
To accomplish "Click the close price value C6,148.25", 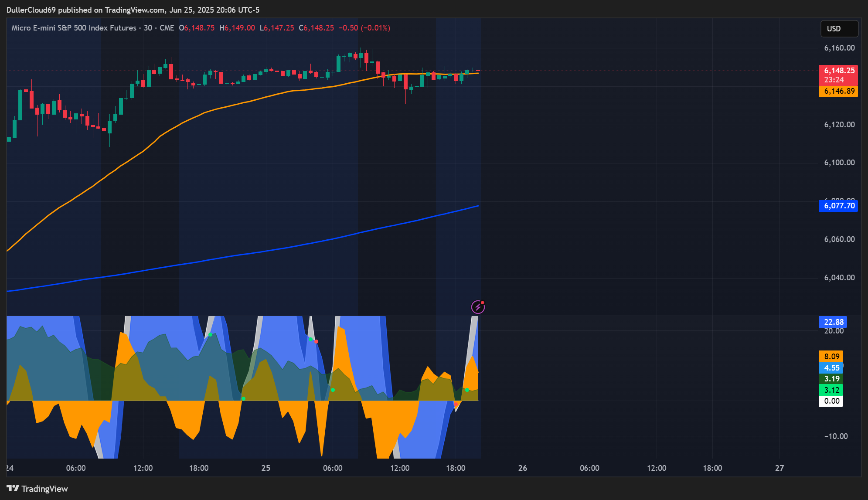I will 317,28.
